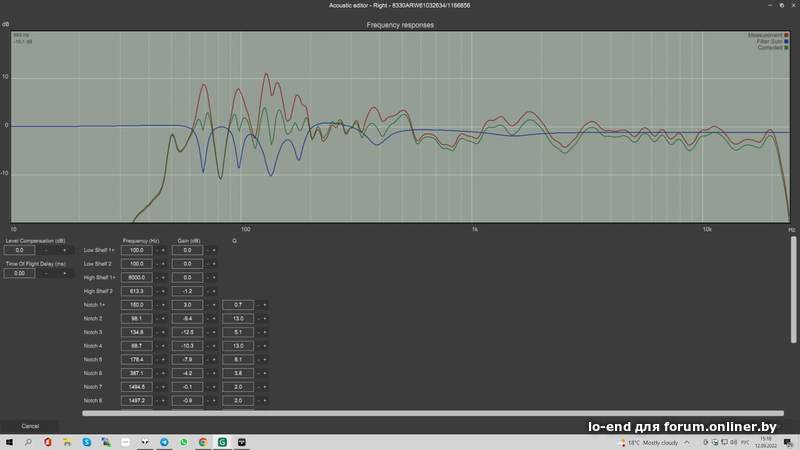Viewport: 800px width, 450px height.
Task: Select the Notch 7 frequency field showing 1494.5
Action: (x=136, y=387)
